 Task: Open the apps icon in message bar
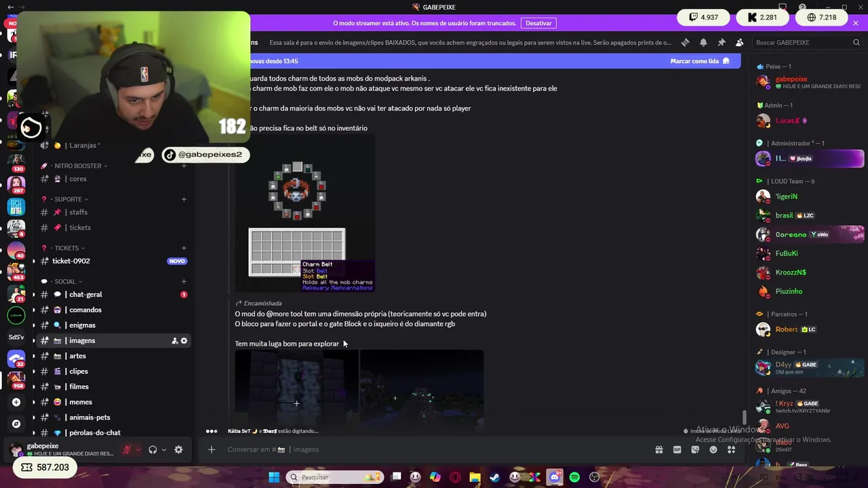731,449
